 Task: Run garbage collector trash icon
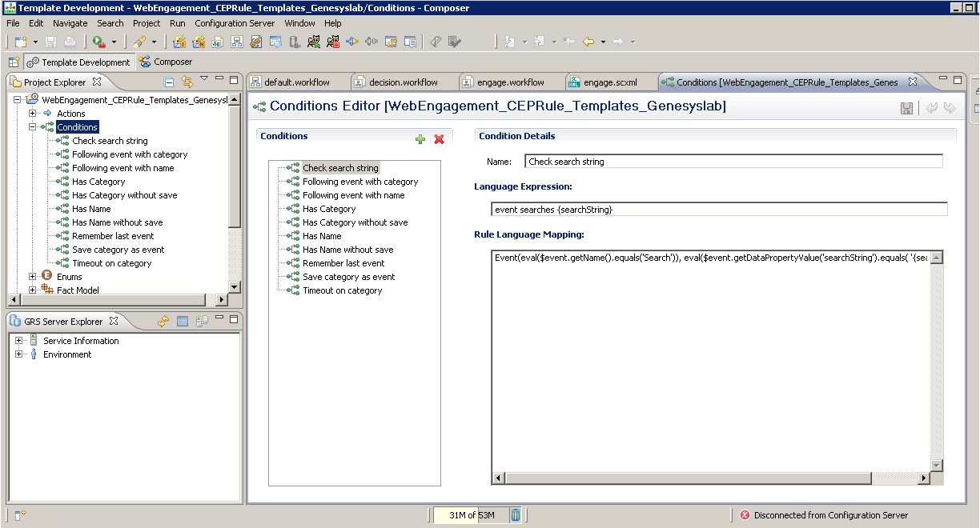[x=516, y=515]
